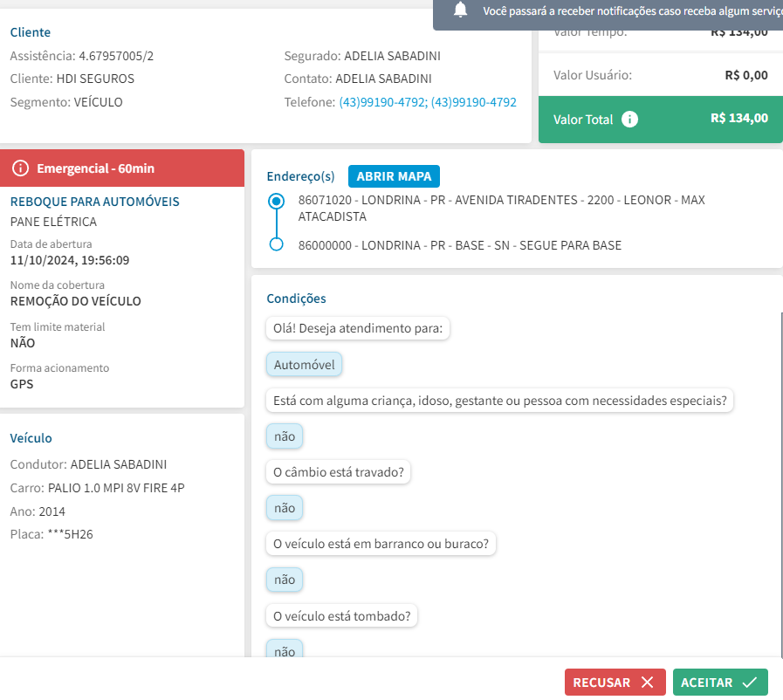Click the 'Olá! Deseja atendimento para:' message
The height and width of the screenshot is (700, 783).
[x=358, y=328]
